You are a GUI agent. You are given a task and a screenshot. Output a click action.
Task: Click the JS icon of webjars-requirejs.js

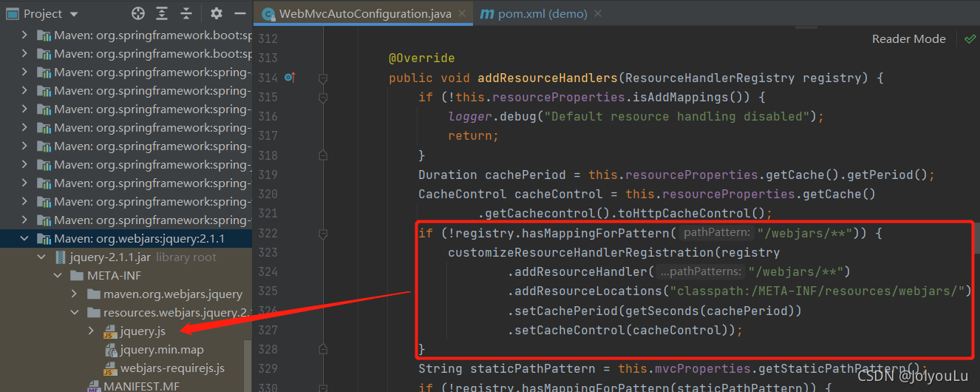110,368
